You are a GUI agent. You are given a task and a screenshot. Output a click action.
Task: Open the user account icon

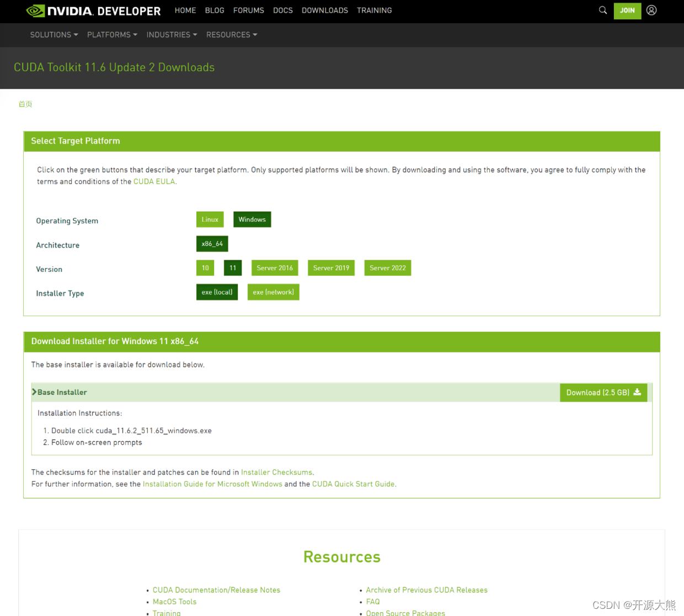(x=651, y=10)
